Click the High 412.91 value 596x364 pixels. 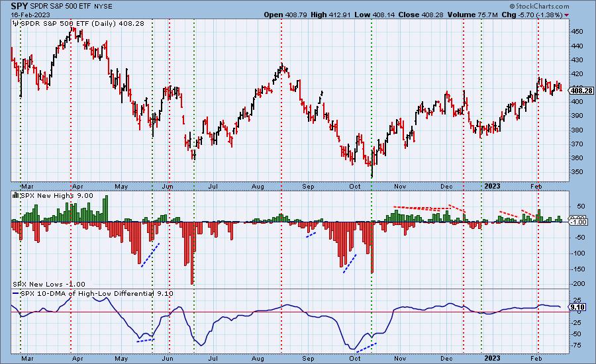(x=330, y=15)
